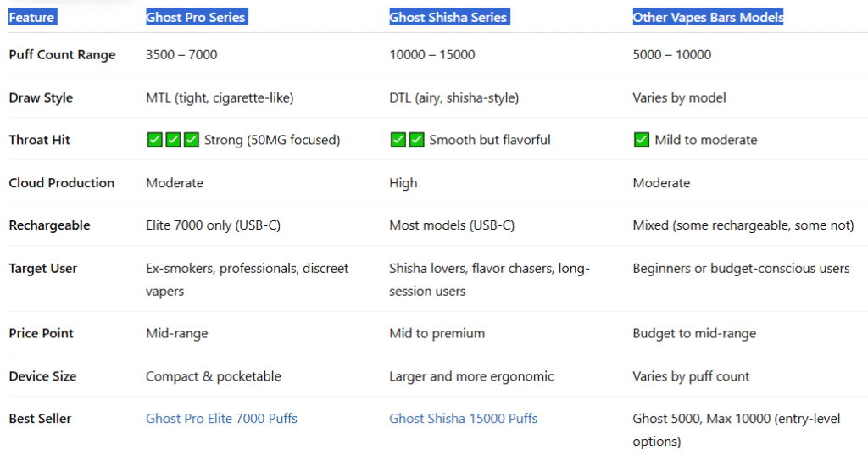Viewport: 868px width, 456px height.
Task: Click the Varies by model cell
Action: point(679,98)
